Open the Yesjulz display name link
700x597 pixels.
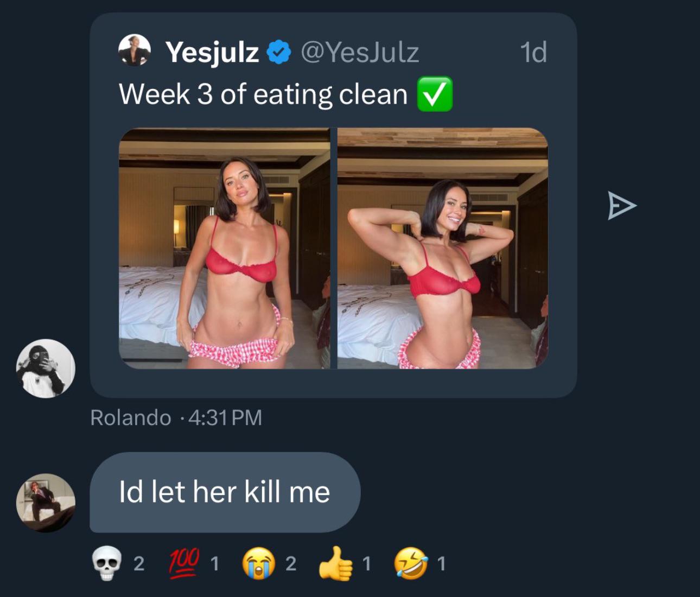click(212, 52)
